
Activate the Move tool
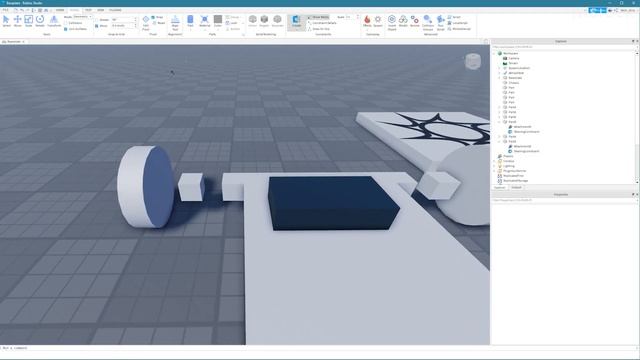click(x=18, y=21)
